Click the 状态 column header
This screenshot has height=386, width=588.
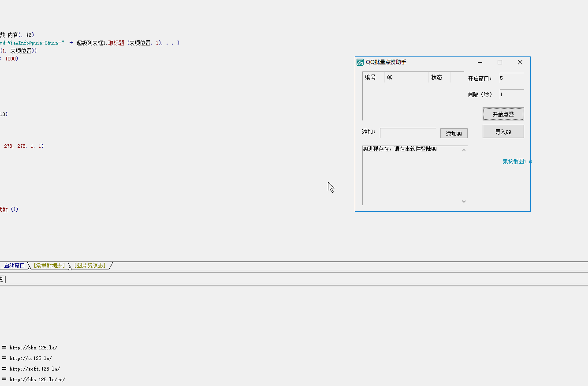tap(439, 78)
